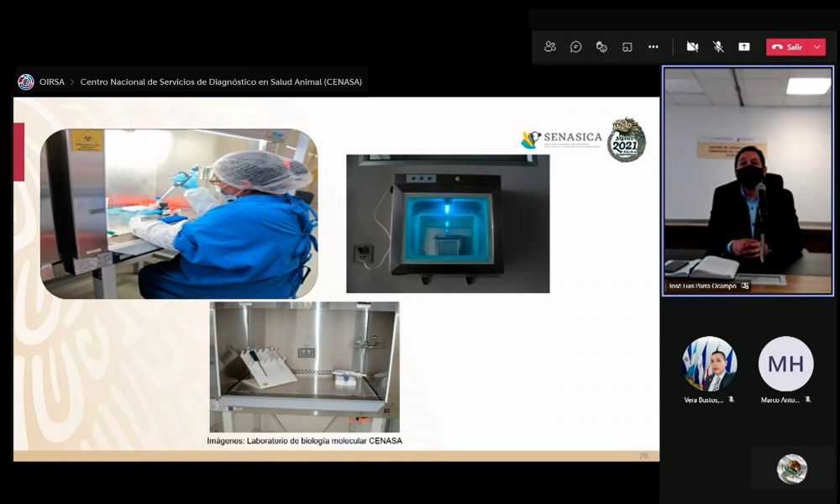The height and width of the screenshot is (504, 840).
Task: Click the OIRSA breadcrumb label
Action: pos(52,82)
